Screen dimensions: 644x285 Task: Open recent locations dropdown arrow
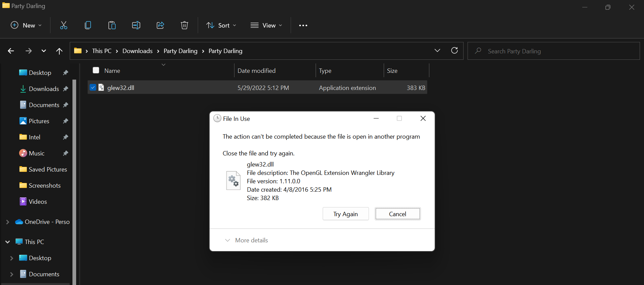click(x=44, y=51)
